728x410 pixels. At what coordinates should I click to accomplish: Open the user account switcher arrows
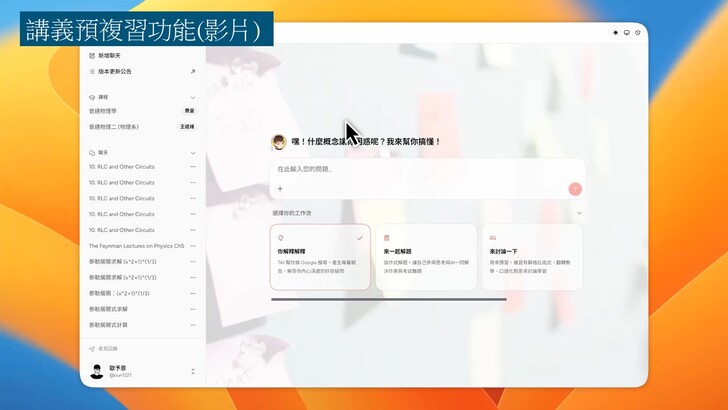coord(193,372)
